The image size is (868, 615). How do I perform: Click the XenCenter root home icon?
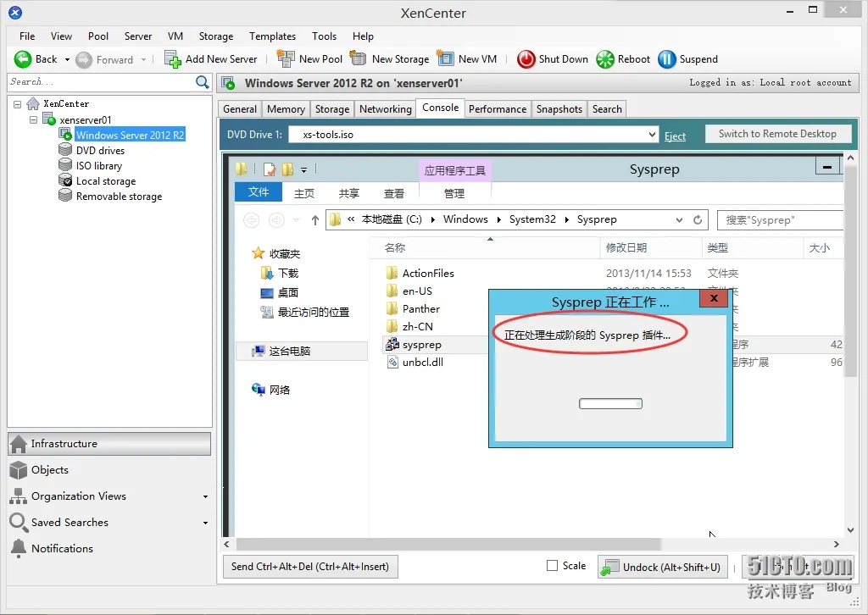point(33,103)
